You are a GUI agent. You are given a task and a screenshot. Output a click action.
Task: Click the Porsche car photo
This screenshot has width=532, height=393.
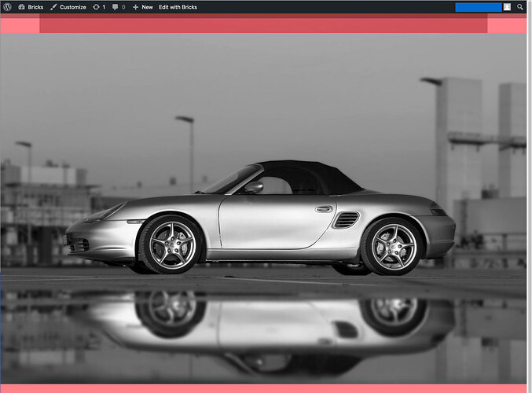[263, 208]
